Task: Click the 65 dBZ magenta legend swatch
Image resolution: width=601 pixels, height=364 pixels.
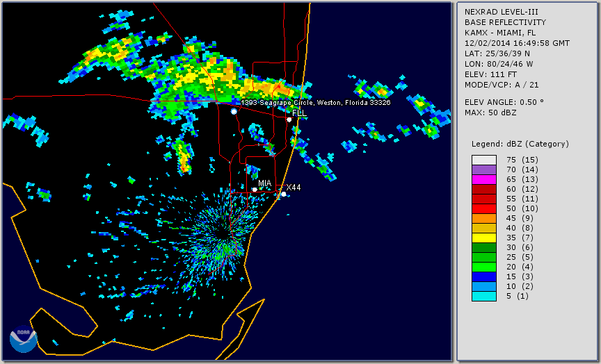Action: click(x=484, y=179)
